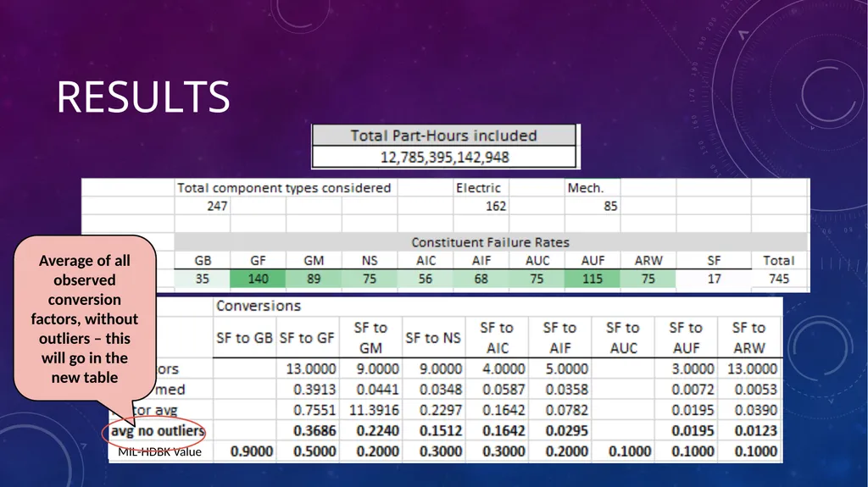The width and height of the screenshot is (868, 487).
Task: Select the bold value 0.2240
Action: click(377, 430)
